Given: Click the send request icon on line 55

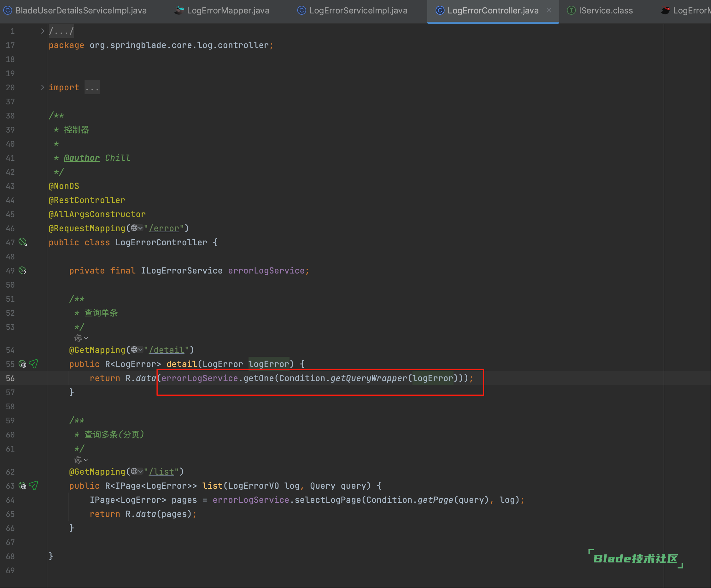Looking at the screenshot, I should 34,364.
